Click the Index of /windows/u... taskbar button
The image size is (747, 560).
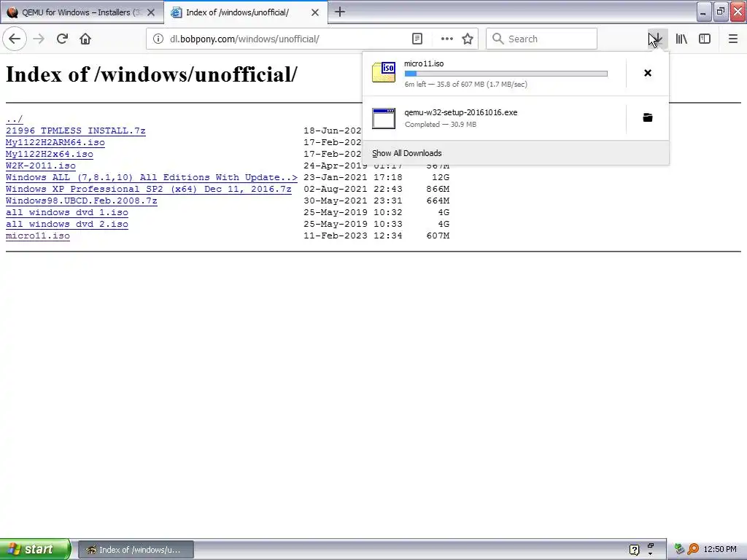tap(136, 550)
